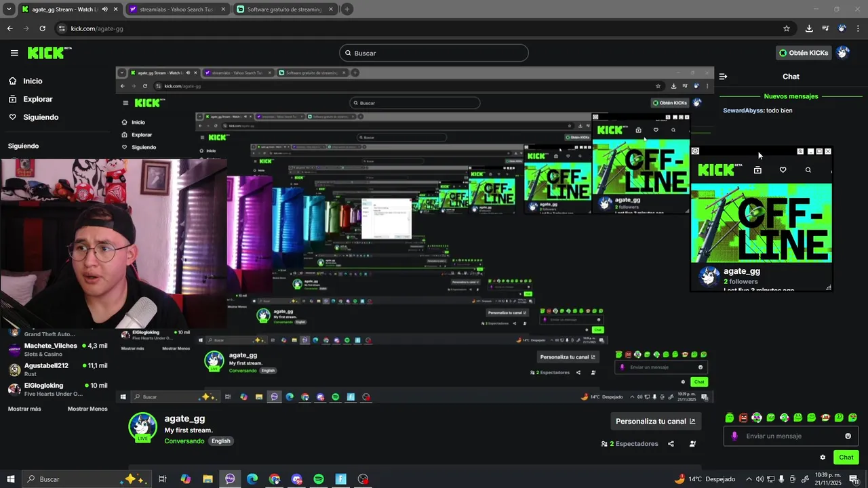
Task: Open Spotify from the taskbar
Action: click(x=319, y=479)
